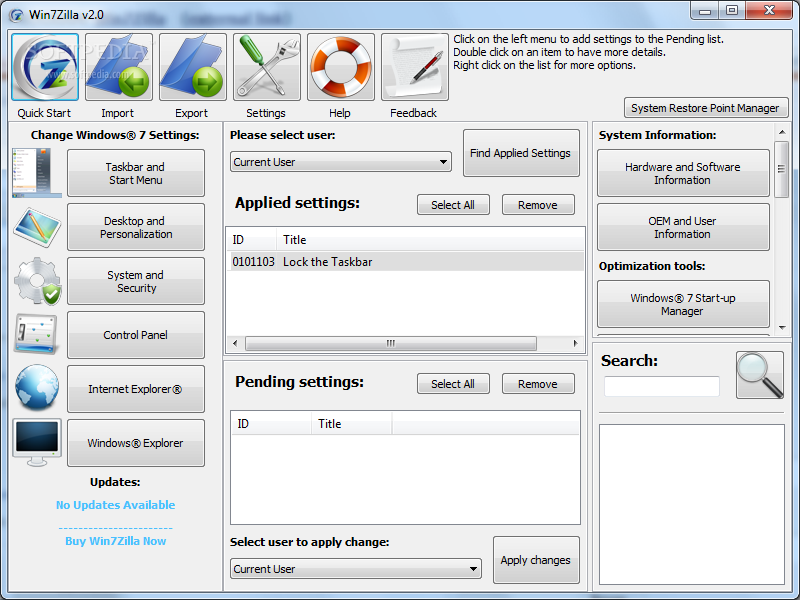Click the Feedback paper and pen icon

(x=415, y=67)
